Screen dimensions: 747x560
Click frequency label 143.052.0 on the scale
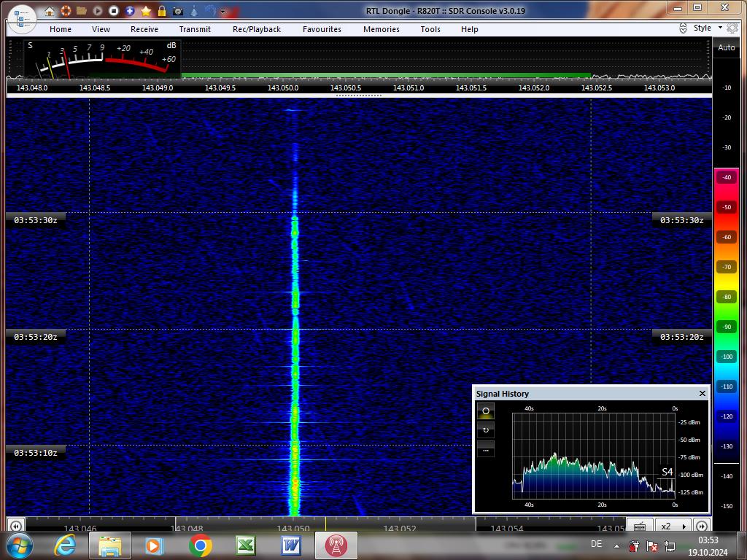click(533, 87)
